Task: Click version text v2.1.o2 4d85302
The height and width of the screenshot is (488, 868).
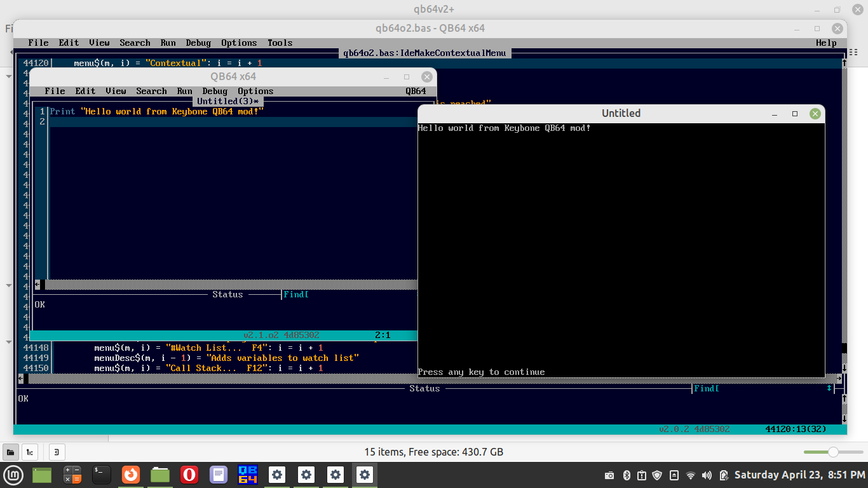Action: (x=281, y=335)
